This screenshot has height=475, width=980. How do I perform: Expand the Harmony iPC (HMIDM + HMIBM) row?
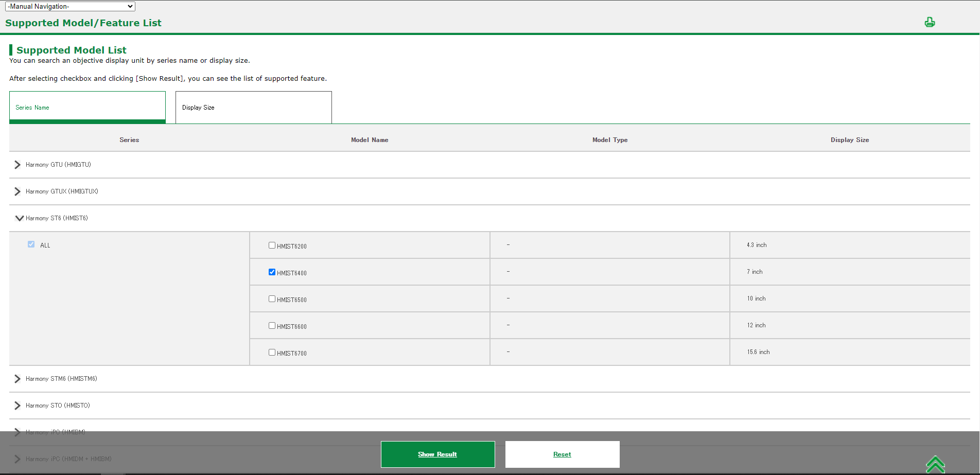[x=17, y=459]
